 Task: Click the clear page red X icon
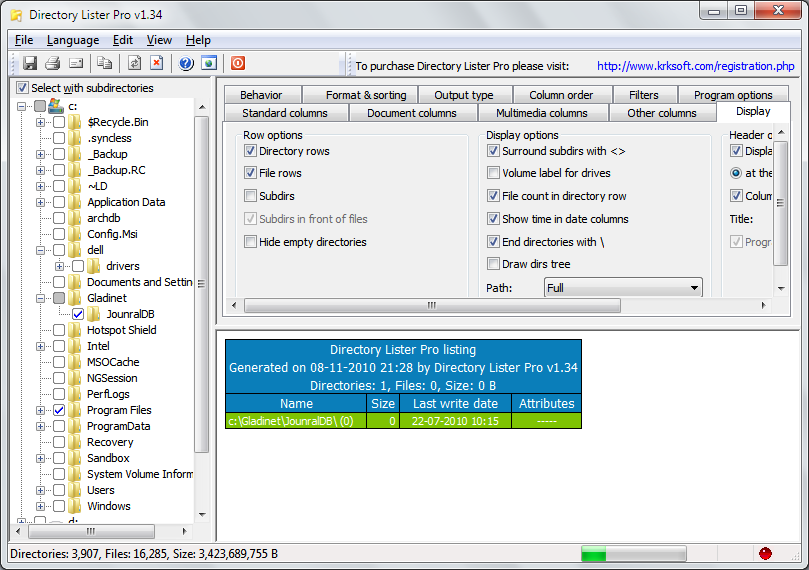(157, 63)
